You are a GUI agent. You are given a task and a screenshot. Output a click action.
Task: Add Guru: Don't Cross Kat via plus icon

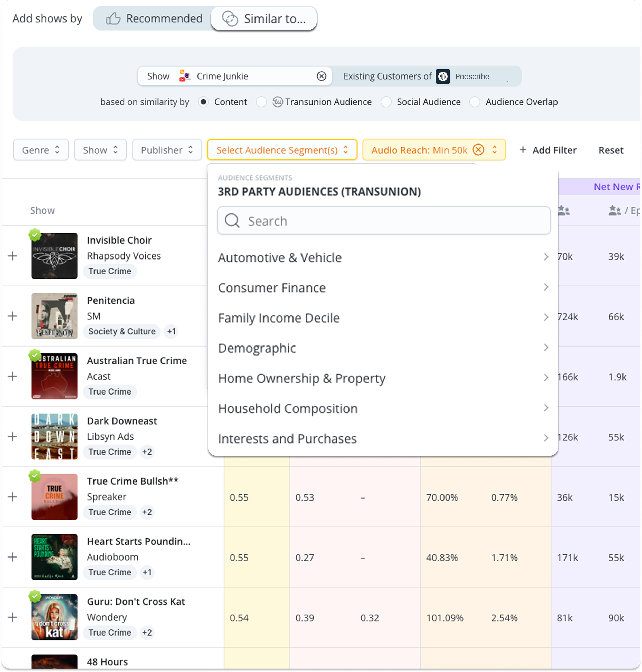pyautogui.click(x=13, y=617)
